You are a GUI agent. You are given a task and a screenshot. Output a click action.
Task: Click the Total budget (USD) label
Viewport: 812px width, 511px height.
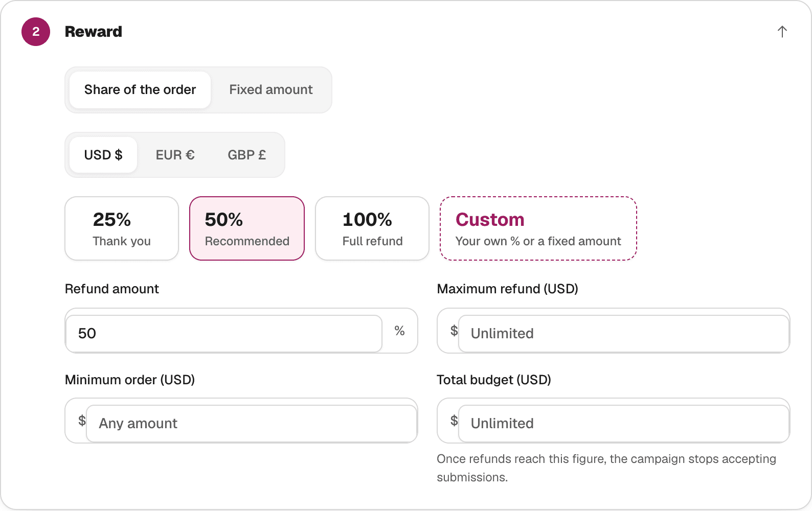494,380
